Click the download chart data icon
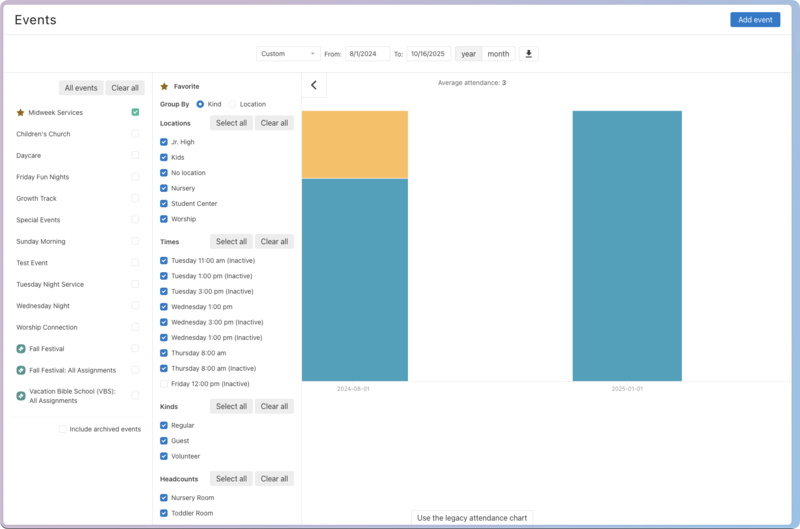The image size is (800, 529). click(x=529, y=54)
